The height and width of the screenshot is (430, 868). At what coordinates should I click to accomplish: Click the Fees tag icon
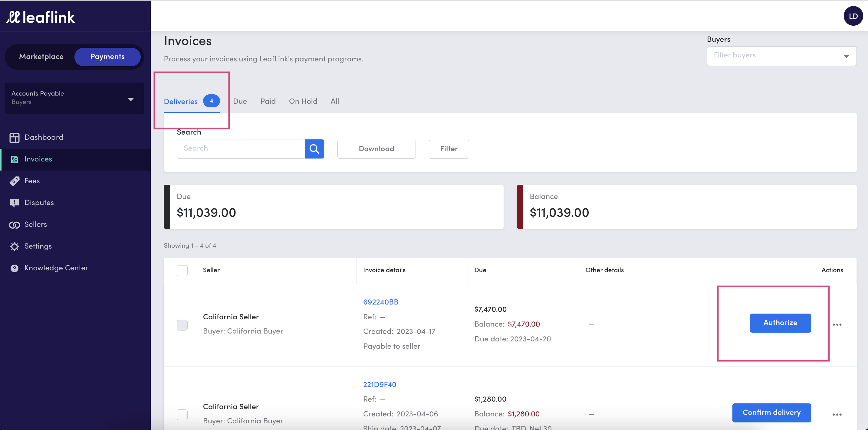tap(14, 181)
